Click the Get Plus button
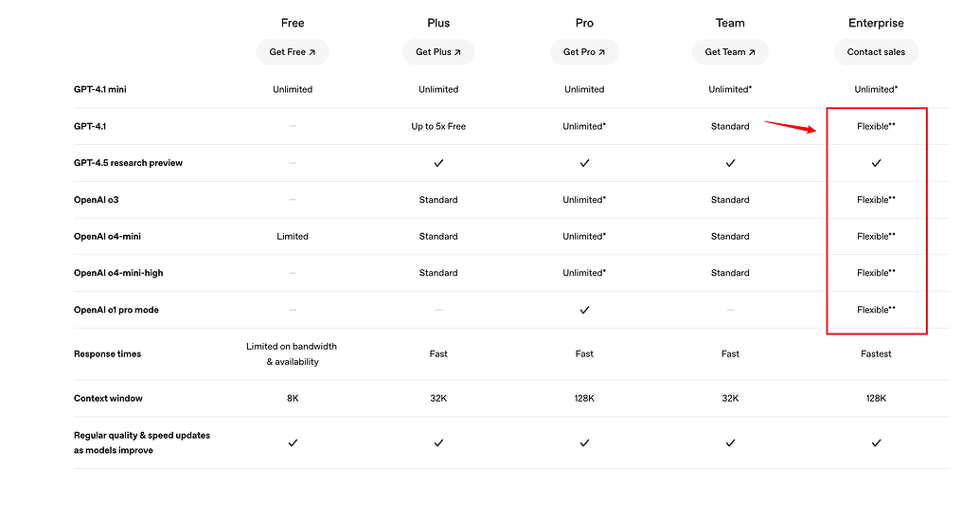Viewport: 980px width, 506px height. 438,52
